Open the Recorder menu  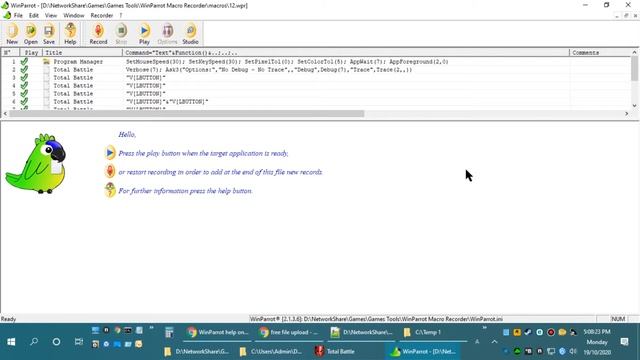pyautogui.click(x=102, y=16)
